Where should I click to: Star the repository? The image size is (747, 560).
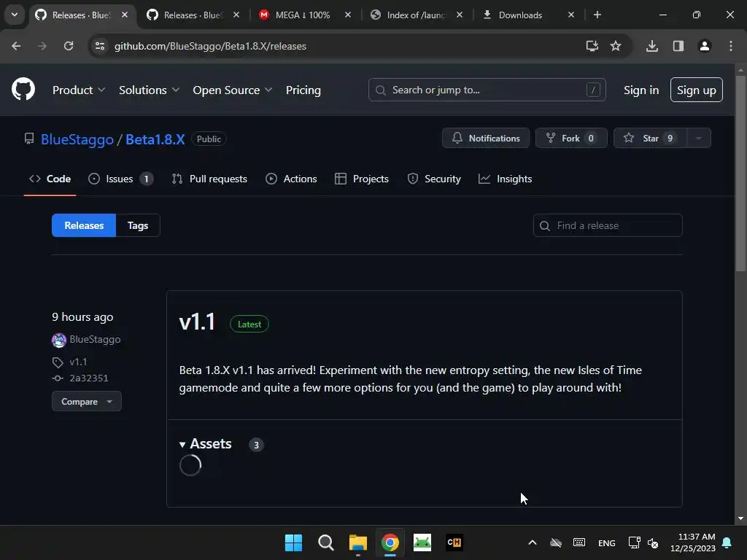coord(650,138)
